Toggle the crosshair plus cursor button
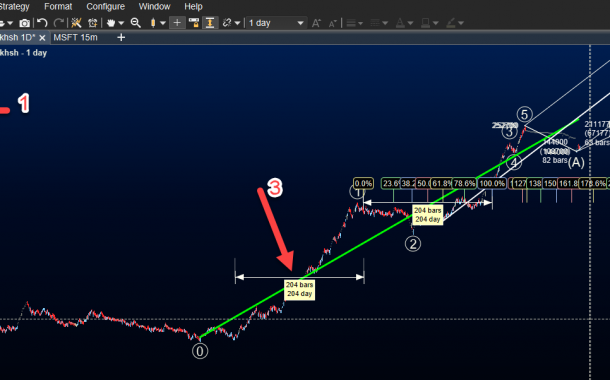The height and width of the screenshot is (380, 610). [x=177, y=23]
